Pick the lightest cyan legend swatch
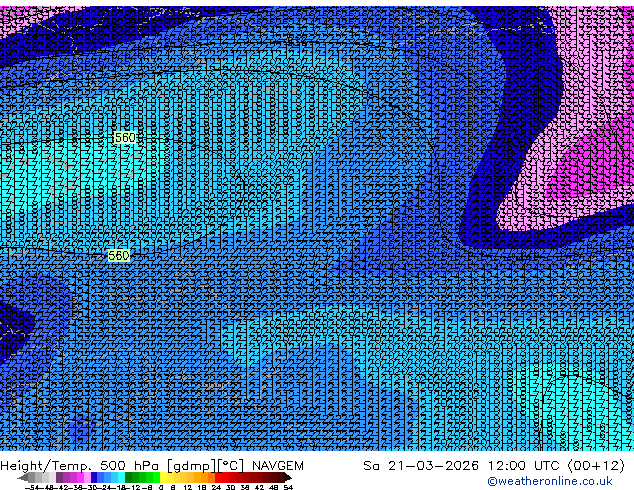 pos(121,477)
